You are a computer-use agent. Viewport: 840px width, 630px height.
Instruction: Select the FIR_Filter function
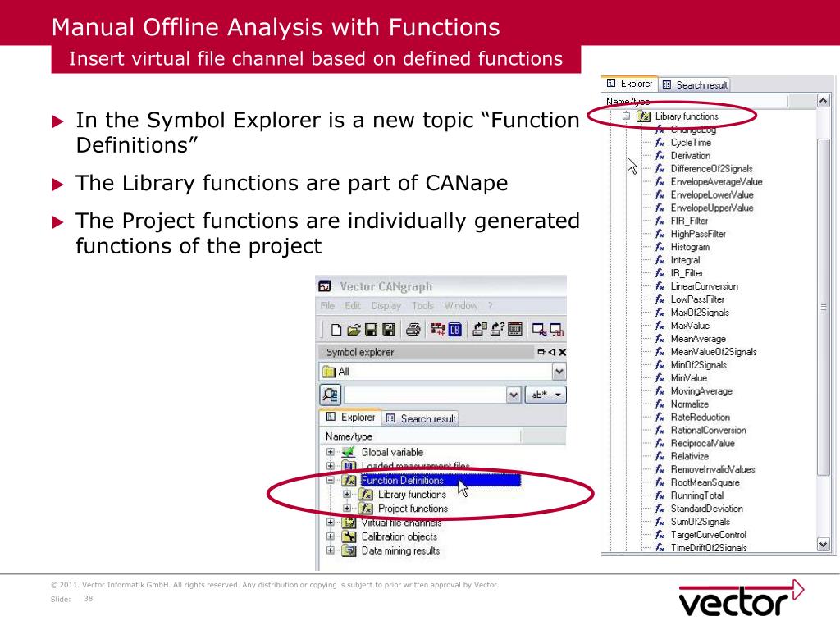[689, 221]
